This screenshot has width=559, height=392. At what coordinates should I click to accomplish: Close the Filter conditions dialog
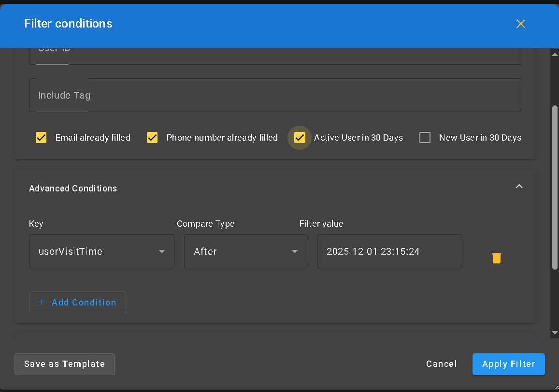520,24
